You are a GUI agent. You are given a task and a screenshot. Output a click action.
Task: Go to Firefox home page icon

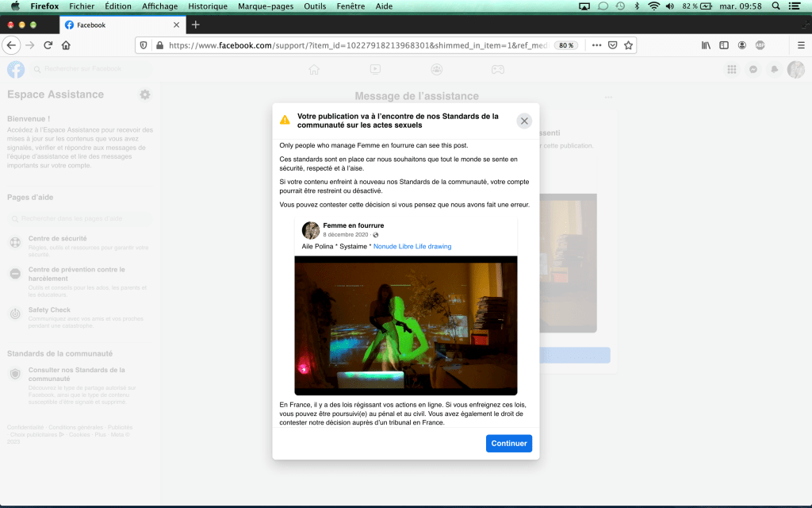click(x=66, y=45)
